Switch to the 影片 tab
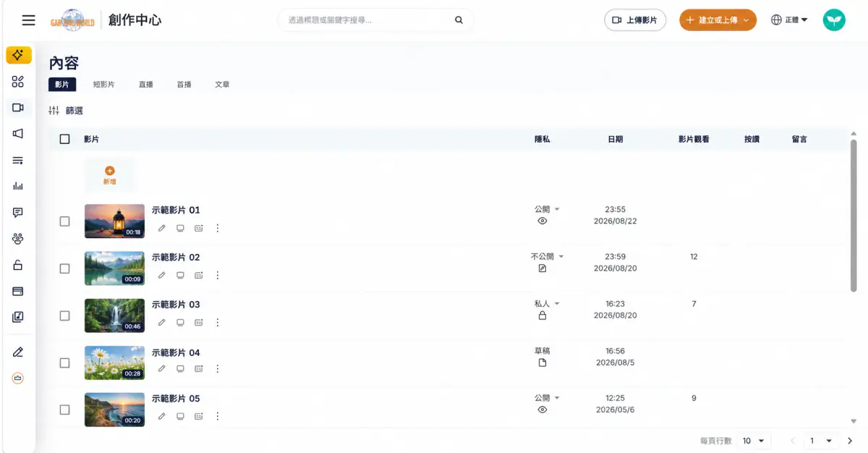Viewport: 868px width, 453px height. (x=62, y=85)
